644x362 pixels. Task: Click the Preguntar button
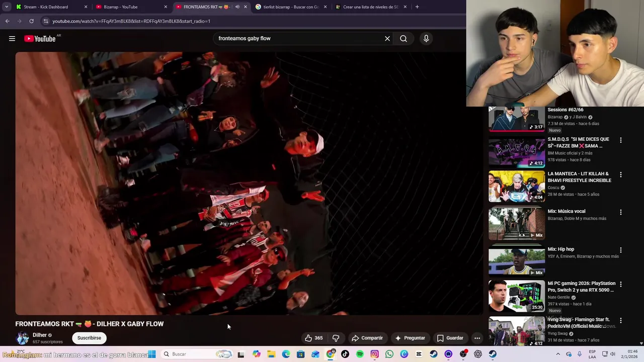click(x=410, y=338)
